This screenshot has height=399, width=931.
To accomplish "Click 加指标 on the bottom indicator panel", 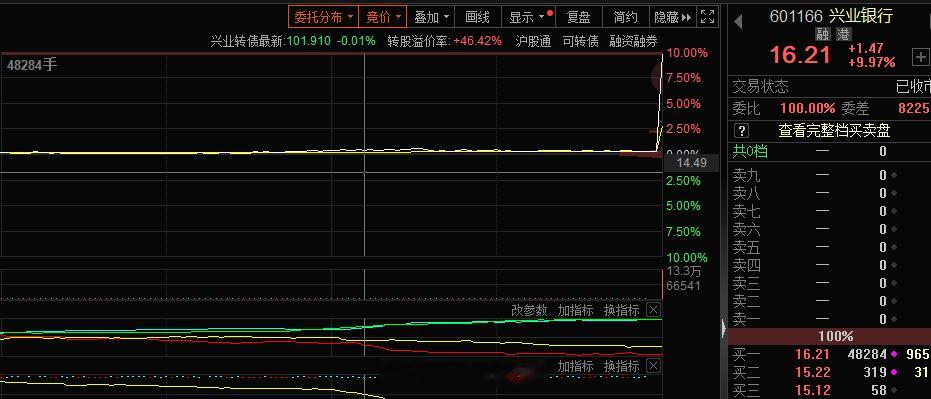I will [x=575, y=366].
